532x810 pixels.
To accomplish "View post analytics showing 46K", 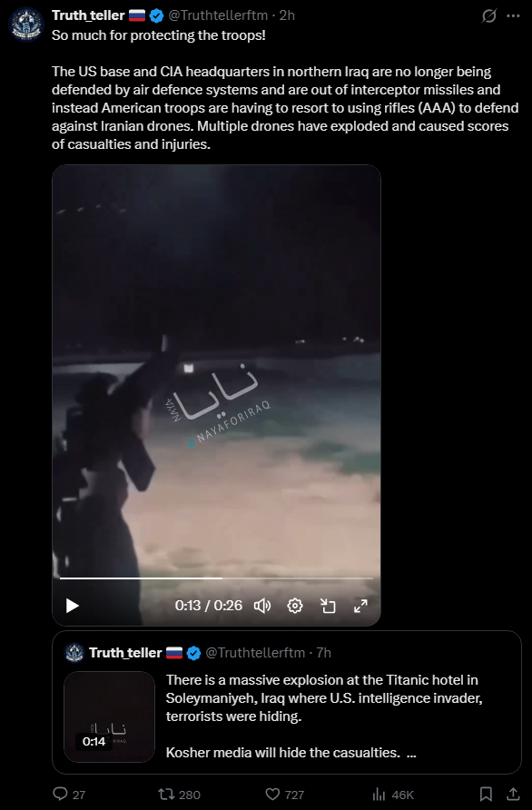I will pyautogui.click(x=393, y=794).
